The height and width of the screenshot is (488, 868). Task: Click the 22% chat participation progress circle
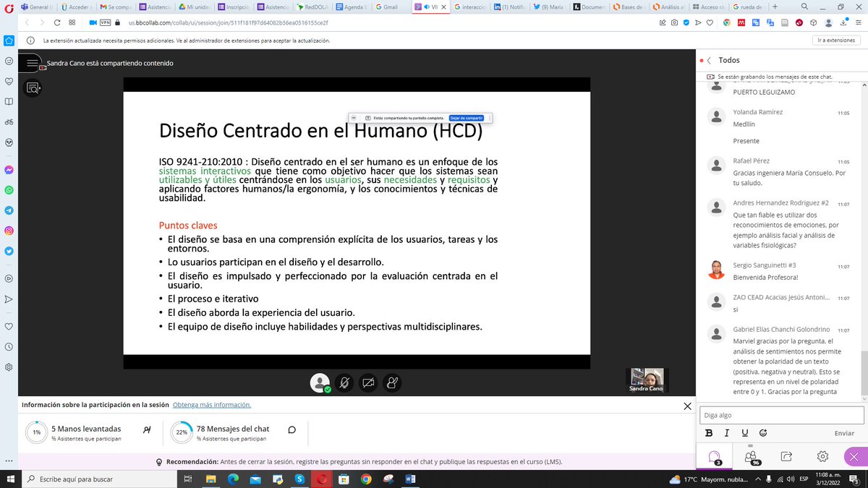(182, 432)
